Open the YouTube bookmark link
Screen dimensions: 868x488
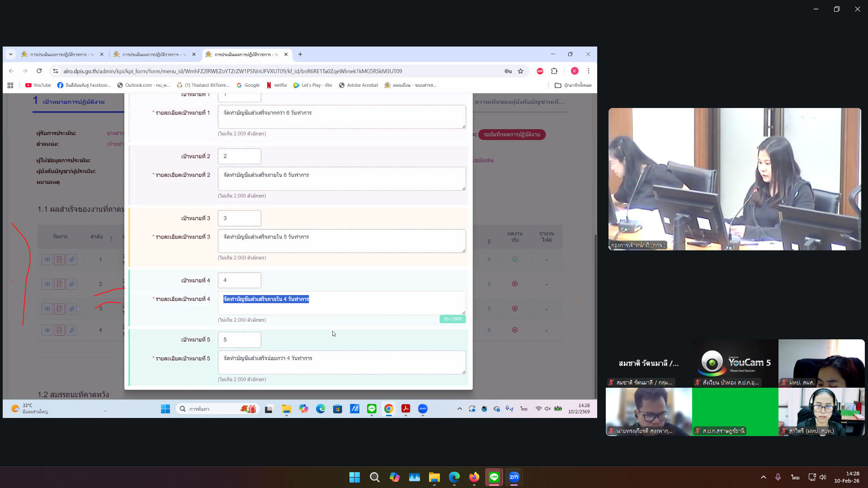click(38, 85)
